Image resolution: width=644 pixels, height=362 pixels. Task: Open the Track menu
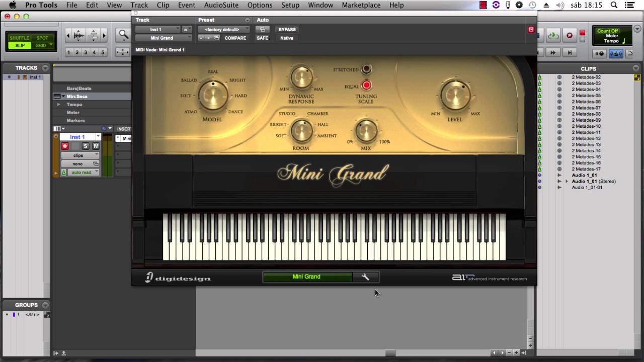click(139, 5)
